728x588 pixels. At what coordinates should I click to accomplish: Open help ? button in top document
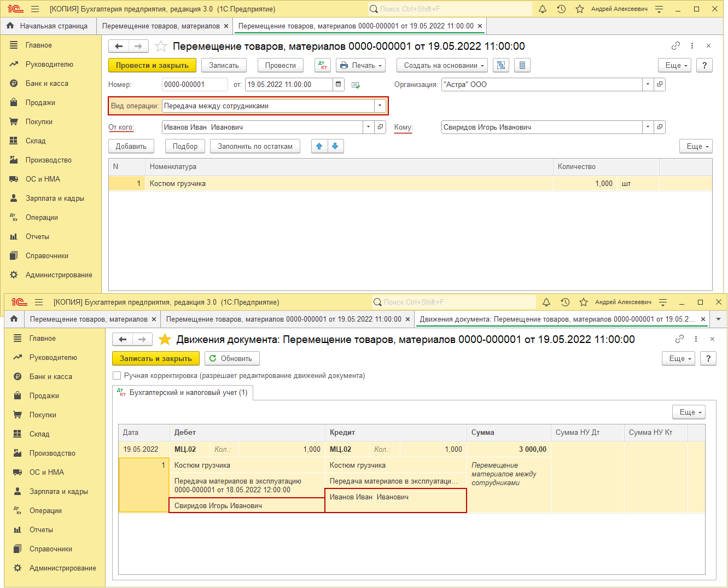(x=704, y=65)
